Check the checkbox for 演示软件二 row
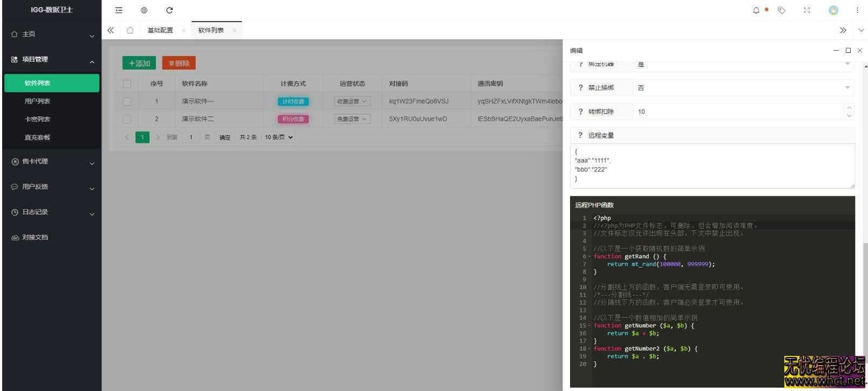This screenshot has height=391, width=868. click(127, 119)
